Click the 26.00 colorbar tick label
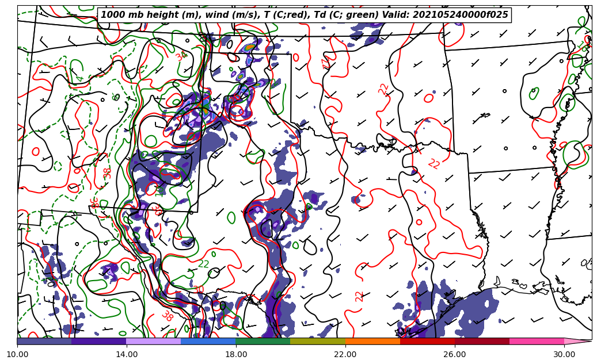The width and height of the screenshot is (597, 364). click(455, 354)
